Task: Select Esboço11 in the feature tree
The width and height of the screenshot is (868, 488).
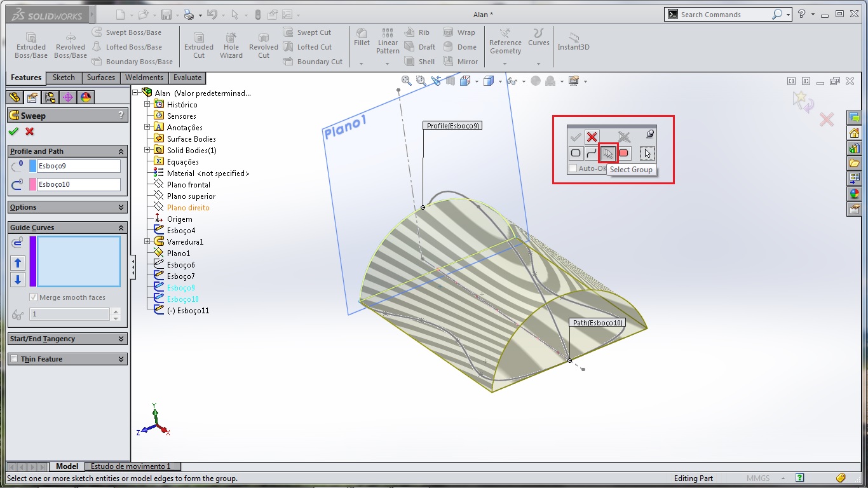Action: (188, 311)
